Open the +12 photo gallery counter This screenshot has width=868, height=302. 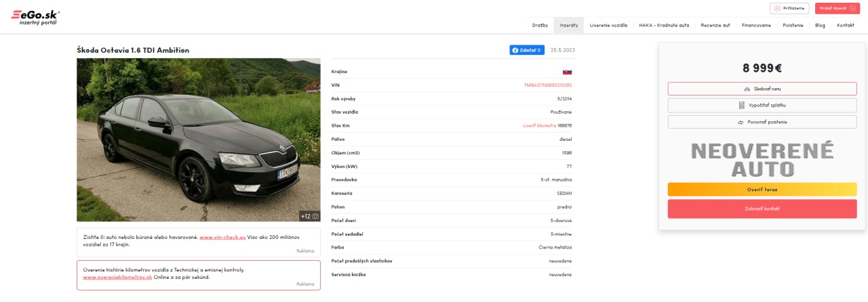click(310, 216)
